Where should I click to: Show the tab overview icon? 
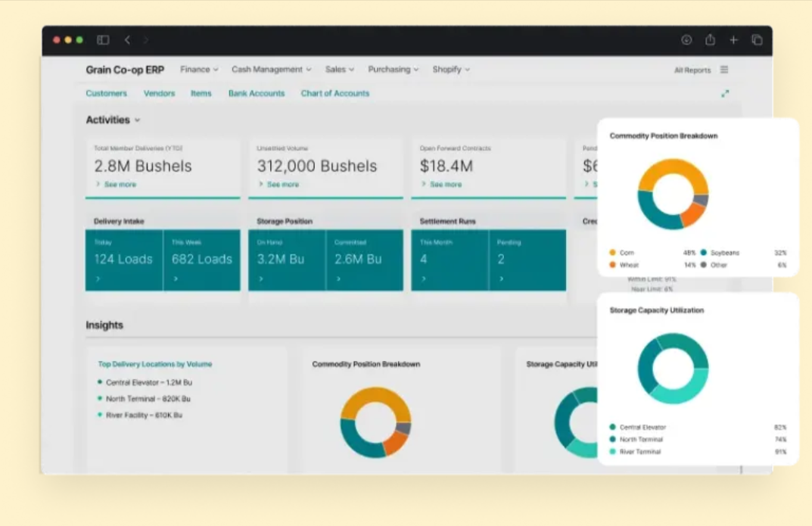pos(756,40)
